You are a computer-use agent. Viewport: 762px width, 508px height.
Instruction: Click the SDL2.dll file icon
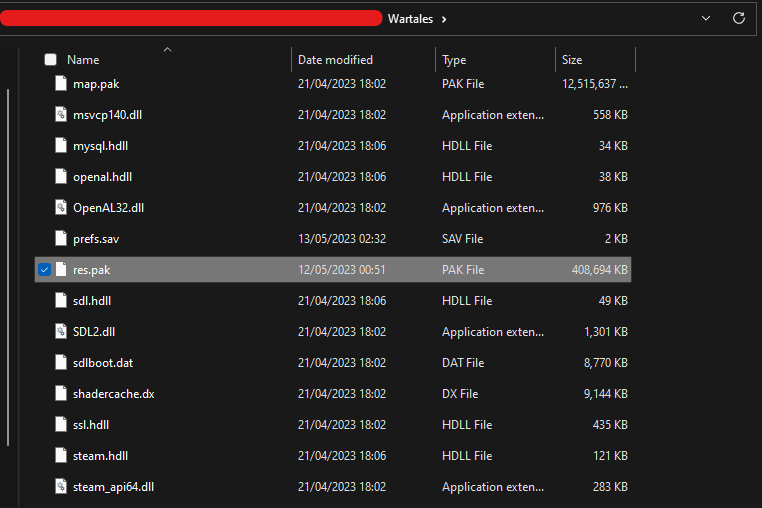tap(60, 332)
